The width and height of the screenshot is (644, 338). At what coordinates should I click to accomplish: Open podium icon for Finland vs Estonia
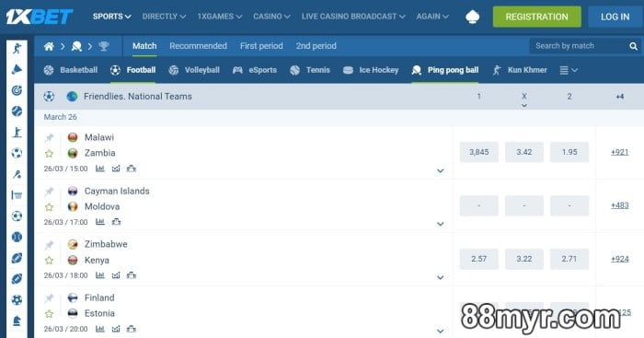click(132, 329)
